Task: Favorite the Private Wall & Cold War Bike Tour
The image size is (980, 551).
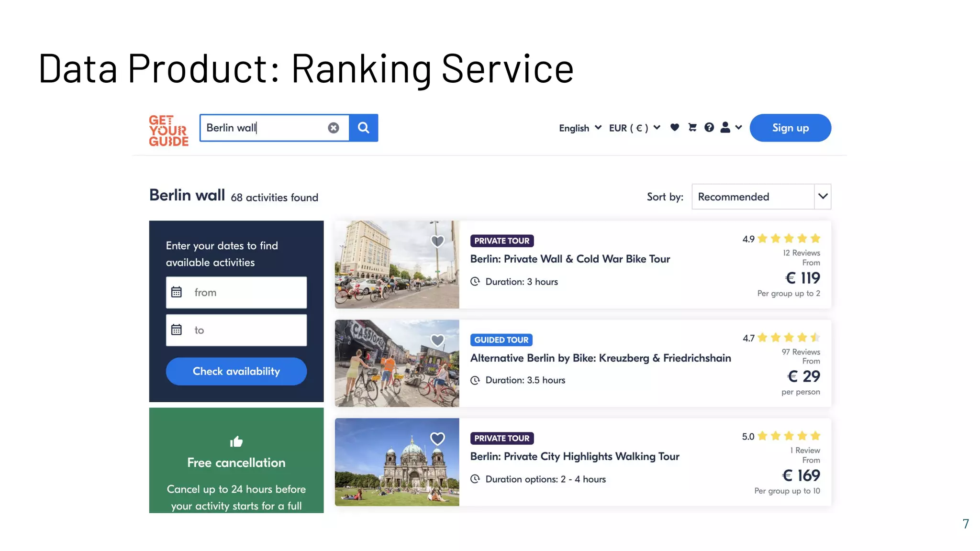Action: pyautogui.click(x=437, y=241)
